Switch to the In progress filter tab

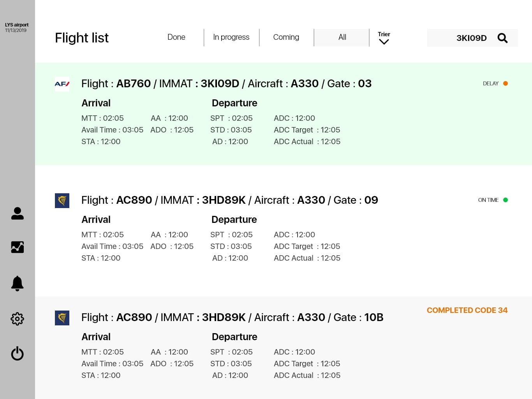[231, 37]
